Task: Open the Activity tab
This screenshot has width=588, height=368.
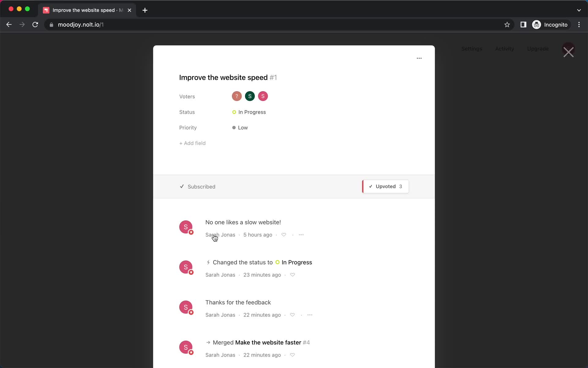Action: pos(505,48)
